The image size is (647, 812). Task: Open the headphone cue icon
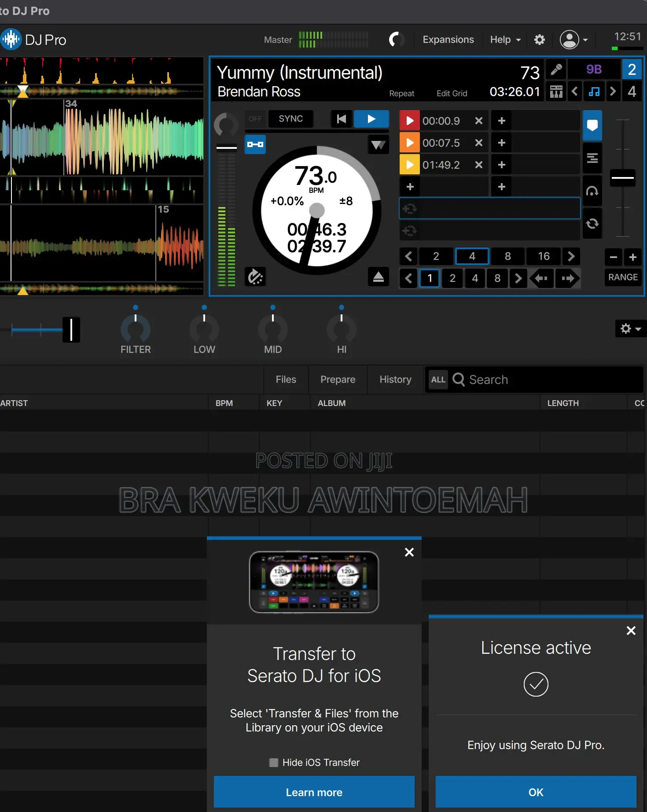(592, 191)
